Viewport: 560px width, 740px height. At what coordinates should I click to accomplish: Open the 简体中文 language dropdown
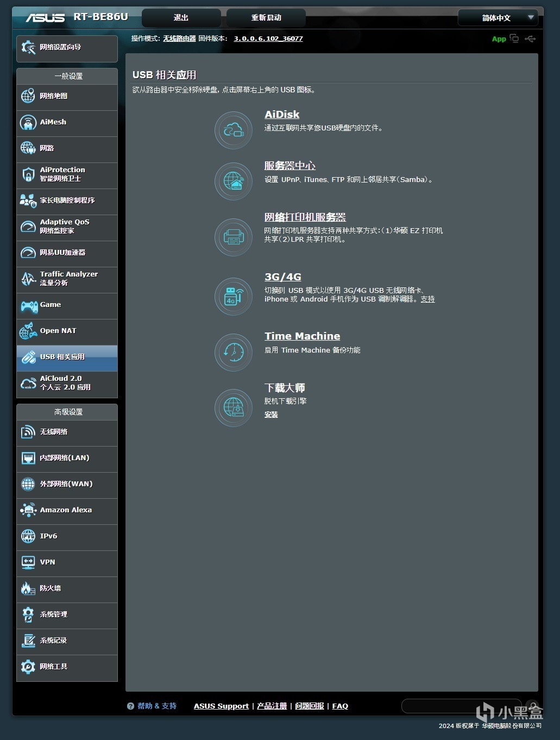coord(498,18)
